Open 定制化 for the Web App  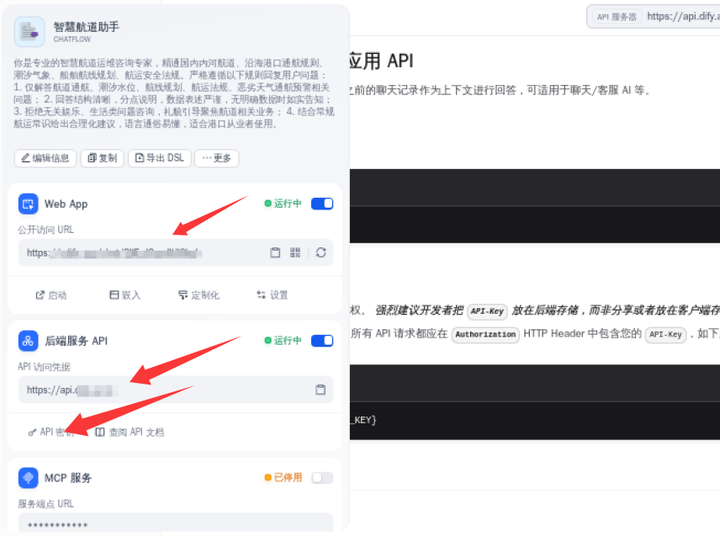tap(198, 295)
